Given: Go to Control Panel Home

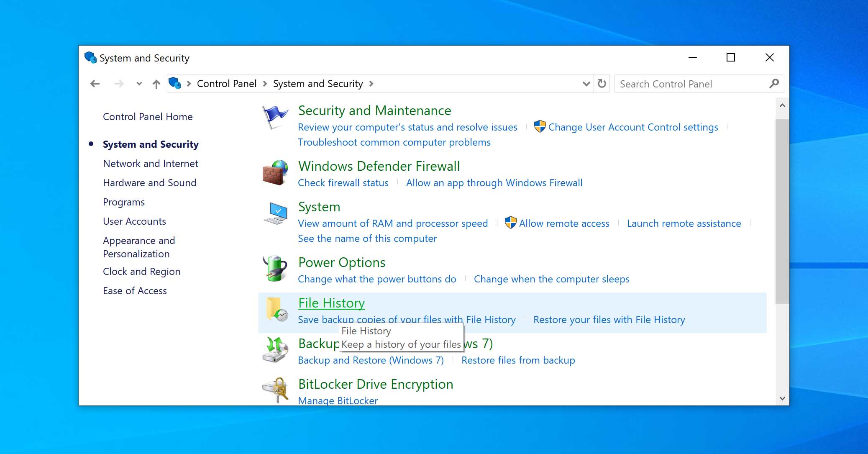Looking at the screenshot, I should pyautogui.click(x=148, y=117).
